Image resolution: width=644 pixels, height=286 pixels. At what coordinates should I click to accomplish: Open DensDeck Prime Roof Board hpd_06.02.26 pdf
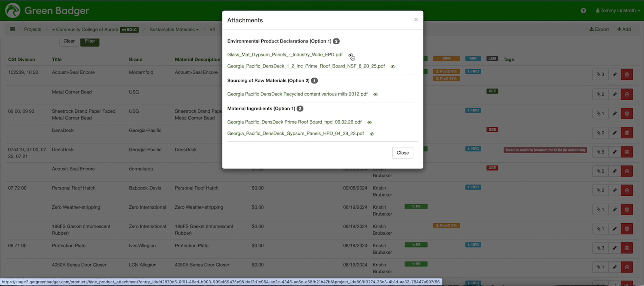point(294,122)
